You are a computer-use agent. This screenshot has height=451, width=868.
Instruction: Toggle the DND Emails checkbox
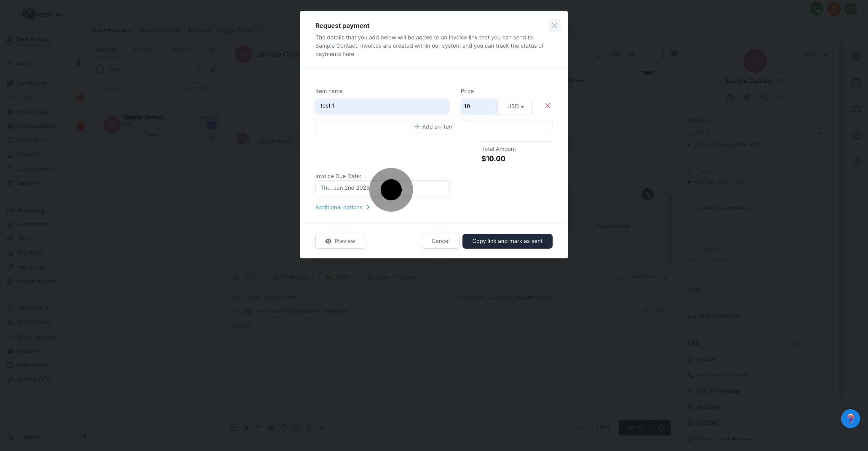pyautogui.click(x=819, y=407)
